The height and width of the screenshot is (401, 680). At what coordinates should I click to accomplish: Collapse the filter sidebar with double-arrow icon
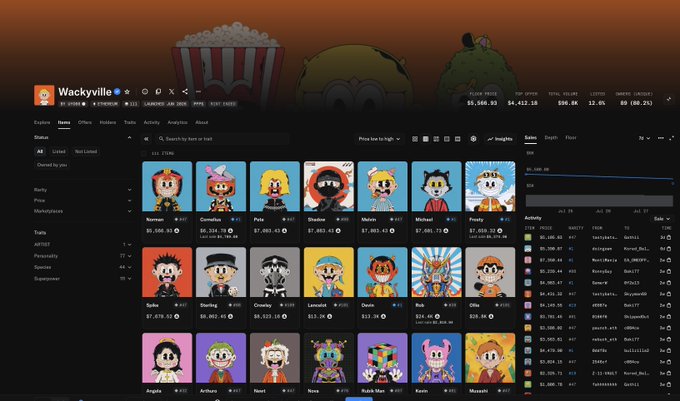click(146, 139)
